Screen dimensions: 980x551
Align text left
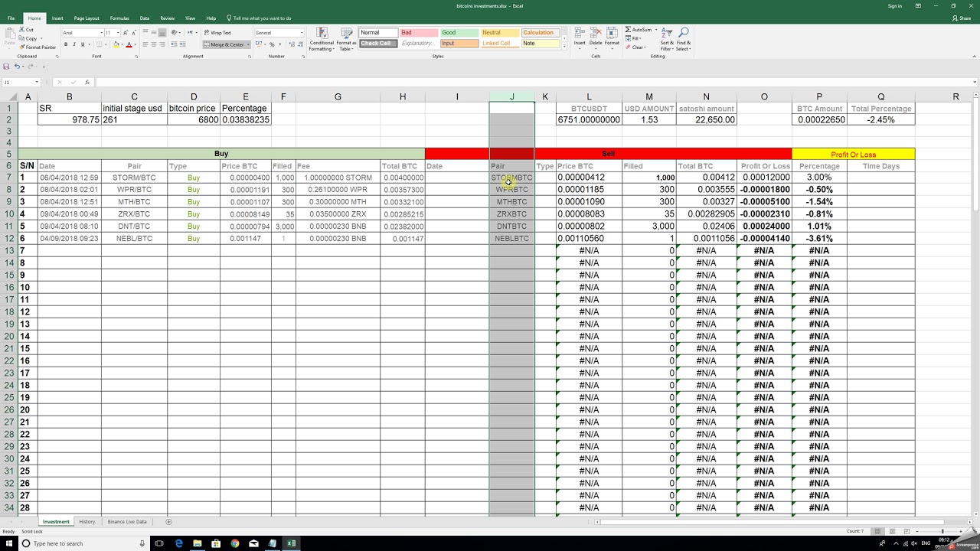(145, 44)
